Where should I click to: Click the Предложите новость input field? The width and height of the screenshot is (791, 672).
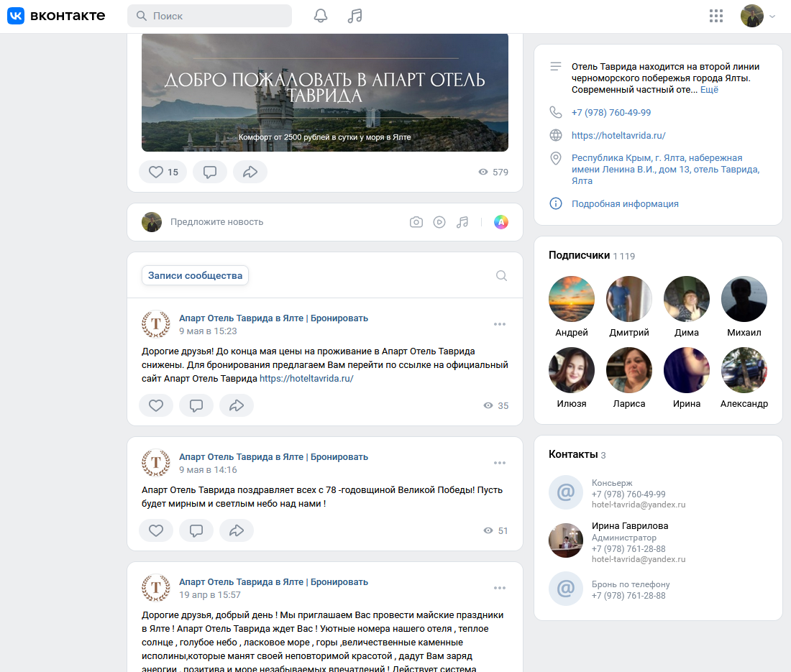[217, 222]
